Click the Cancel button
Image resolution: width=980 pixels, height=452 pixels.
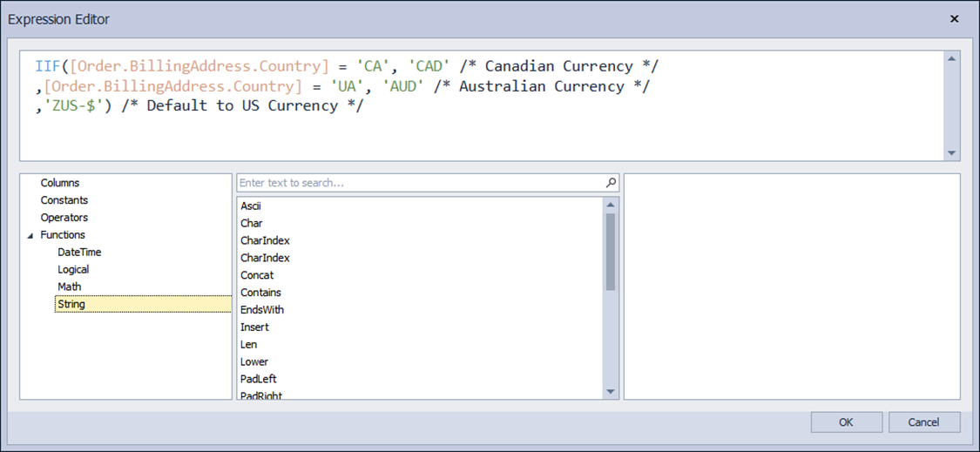923,422
